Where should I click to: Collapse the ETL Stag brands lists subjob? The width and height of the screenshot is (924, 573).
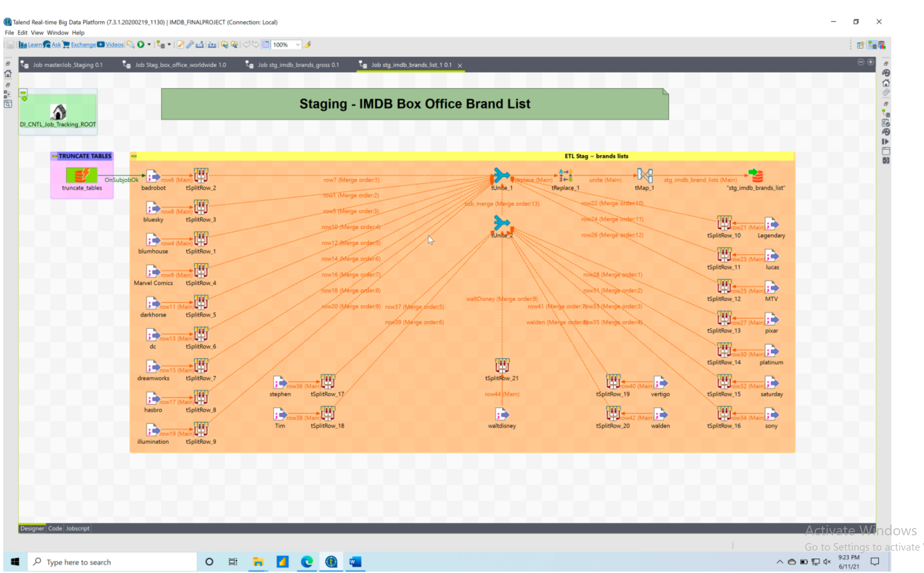pyautogui.click(x=134, y=156)
